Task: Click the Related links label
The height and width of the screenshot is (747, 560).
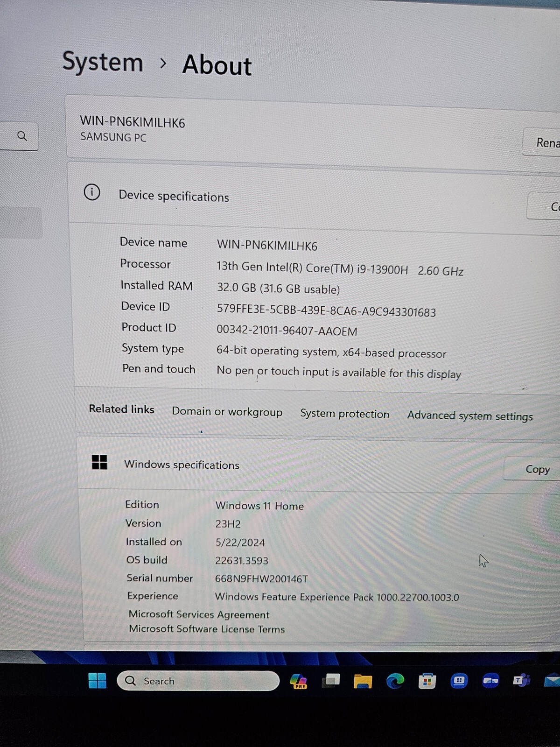Action: pyautogui.click(x=121, y=409)
